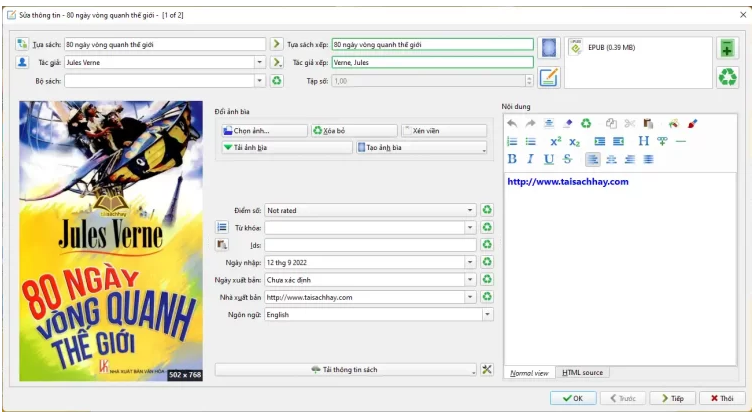This screenshot has height=412, width=752.
Task: Redo the edit in the Nội dung editor
Action: [x=530, y=124]
